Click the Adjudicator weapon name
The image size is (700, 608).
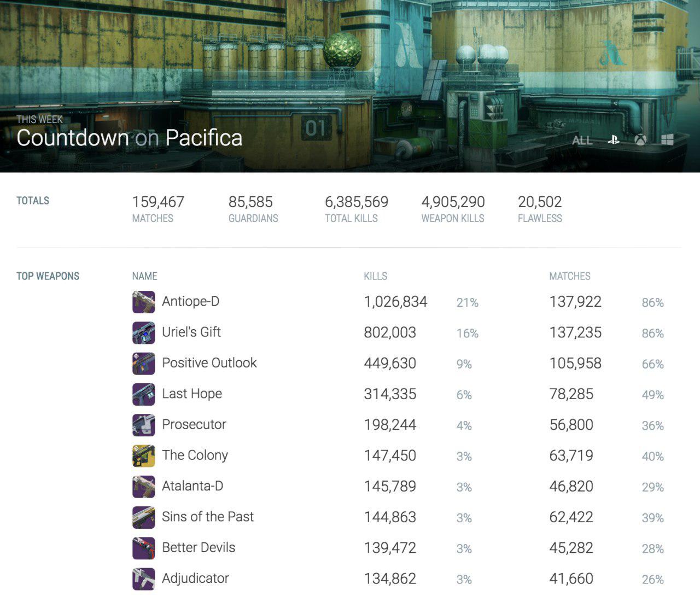click(195, 578)
